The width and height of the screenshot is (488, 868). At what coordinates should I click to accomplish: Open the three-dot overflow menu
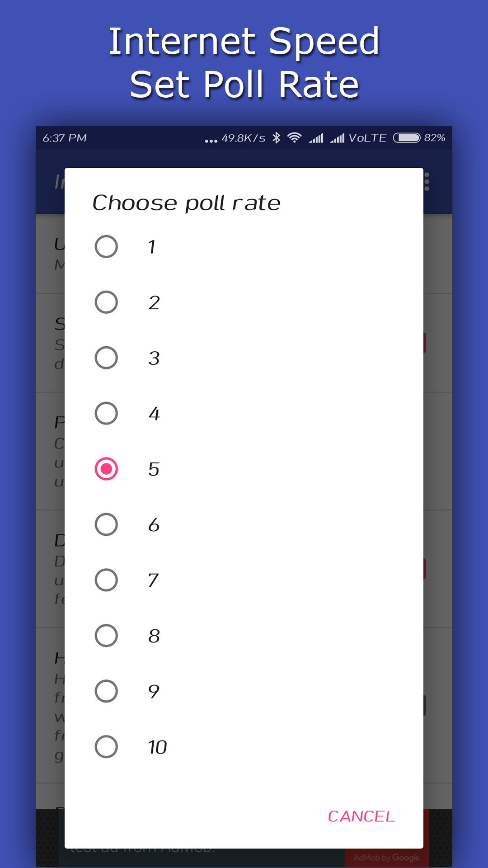427,182
